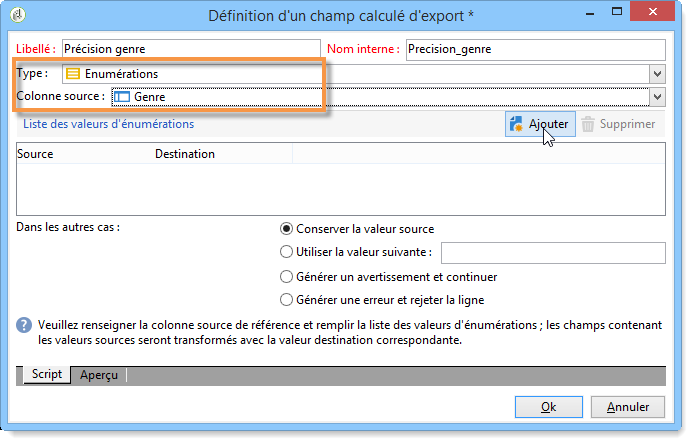Expand the Colonne source dropdown arrow
693x445 pixels.
coord(657,97)
